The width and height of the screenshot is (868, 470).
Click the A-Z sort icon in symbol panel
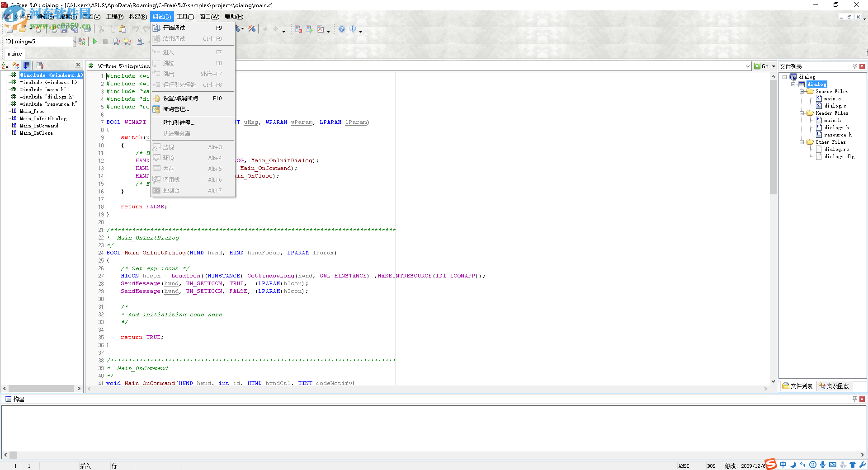tap(5, 66)
